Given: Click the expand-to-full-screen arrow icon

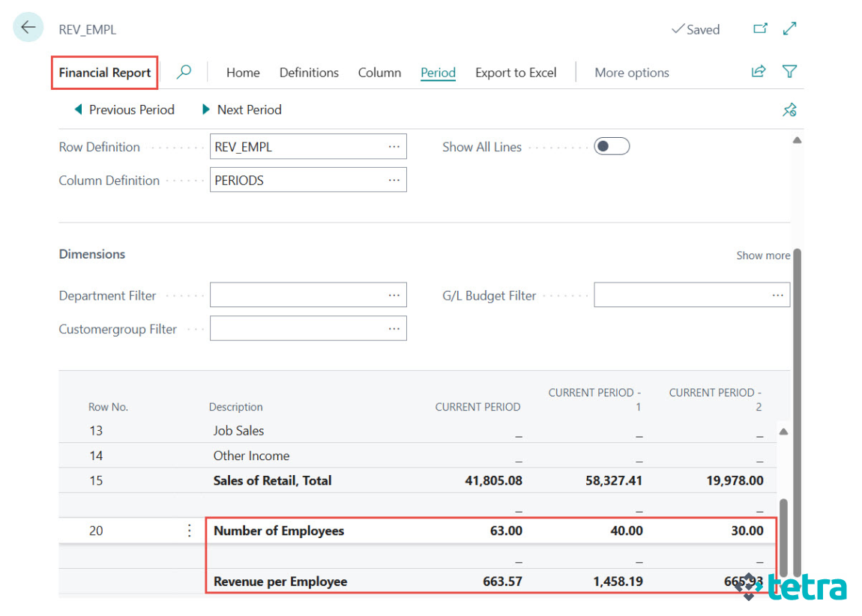Looking at the screenshot, I should (x=789, y=28).
